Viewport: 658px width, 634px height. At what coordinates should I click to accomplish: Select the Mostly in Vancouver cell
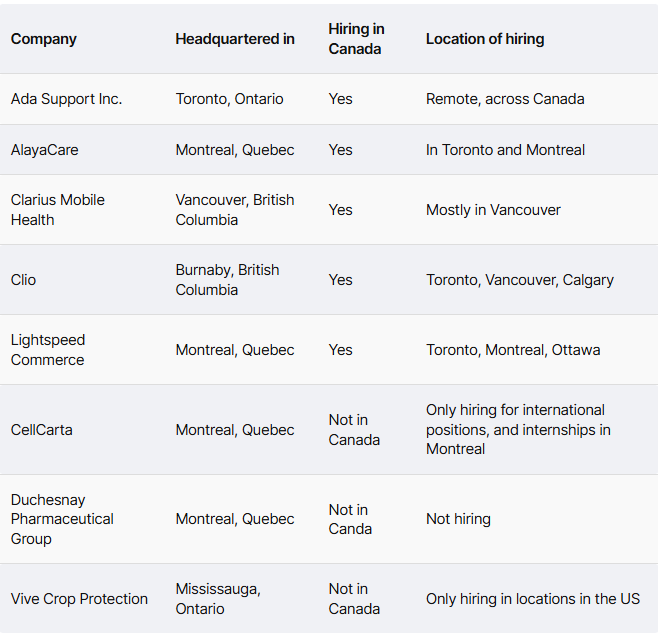point(493,210)
